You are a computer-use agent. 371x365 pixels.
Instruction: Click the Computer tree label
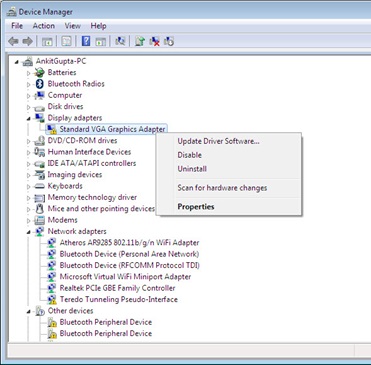coord(65,95)
